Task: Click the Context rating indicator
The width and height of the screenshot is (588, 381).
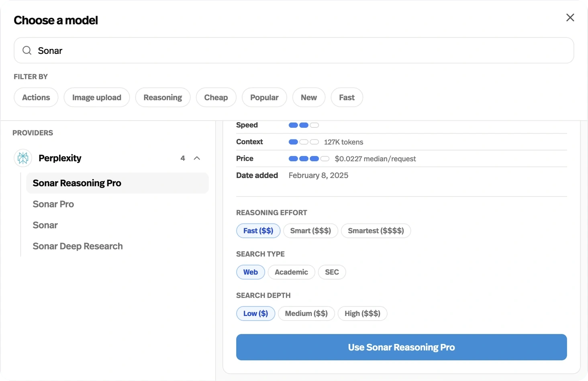Action: click(x=304, y=142)
